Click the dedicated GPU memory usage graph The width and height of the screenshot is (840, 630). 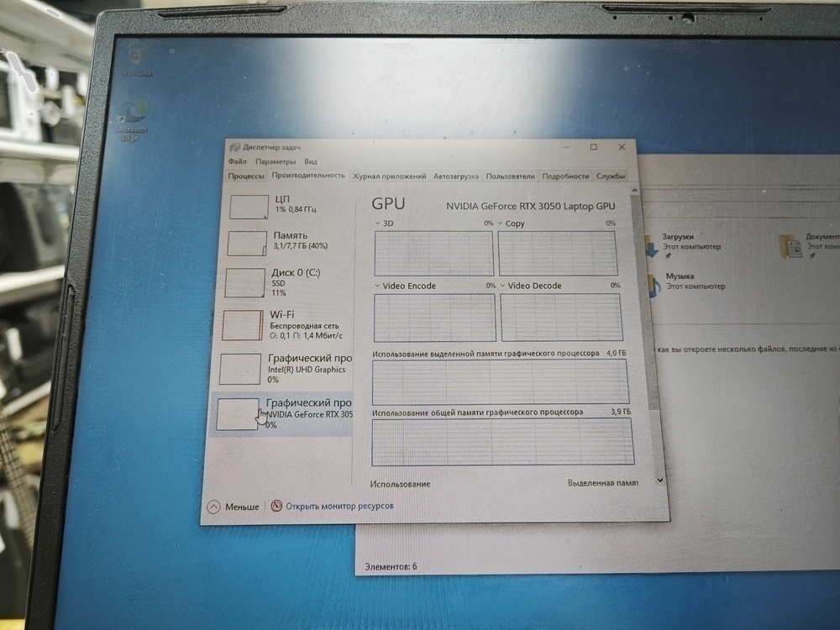coord(501,381)
